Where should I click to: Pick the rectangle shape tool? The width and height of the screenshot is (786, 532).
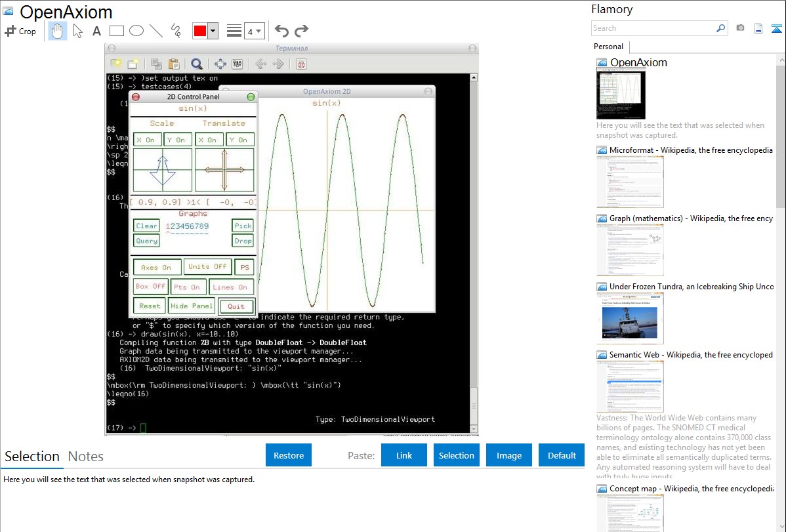(116, 31)
